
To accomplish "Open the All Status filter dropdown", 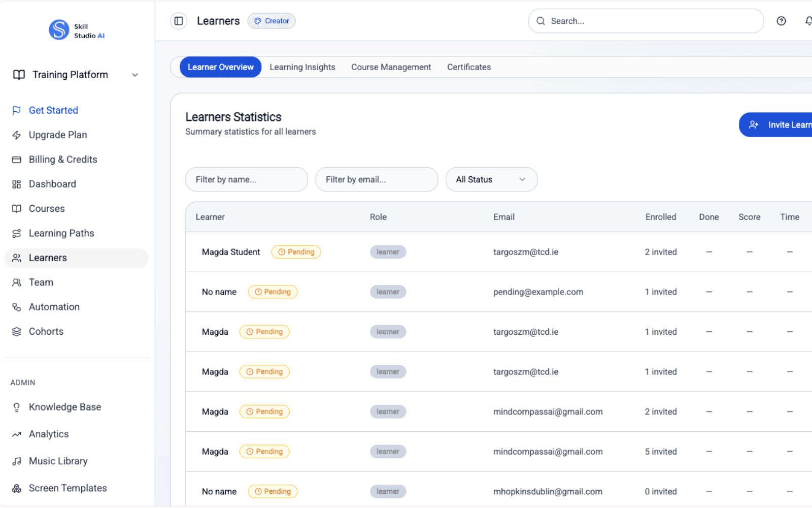I will pos(491,179).
